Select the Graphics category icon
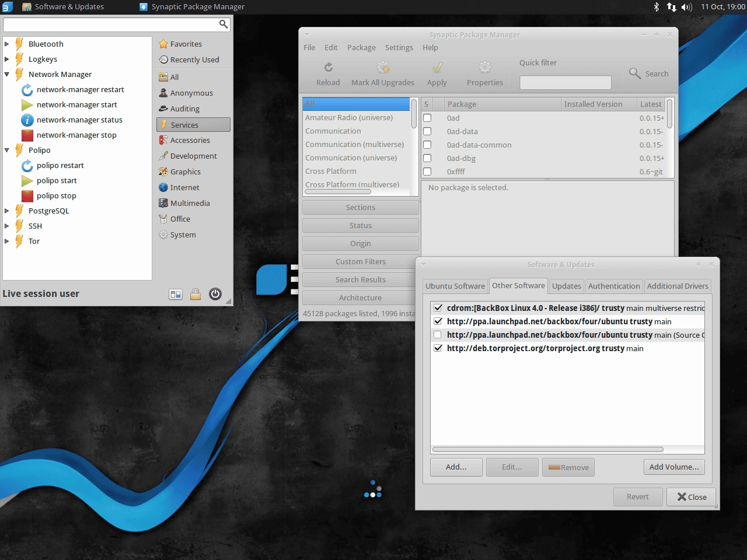747x560 pixels. click(x=163, y=171)
